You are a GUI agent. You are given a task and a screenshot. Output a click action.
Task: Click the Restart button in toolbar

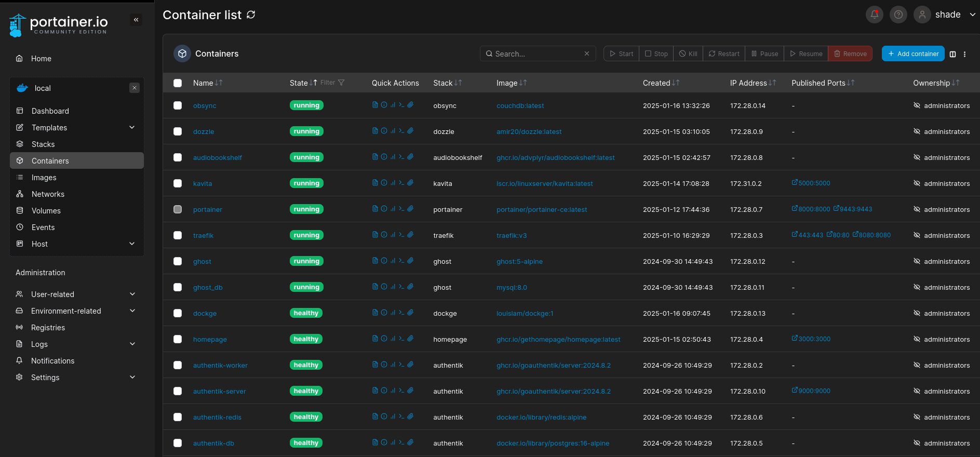click(724, 53)
